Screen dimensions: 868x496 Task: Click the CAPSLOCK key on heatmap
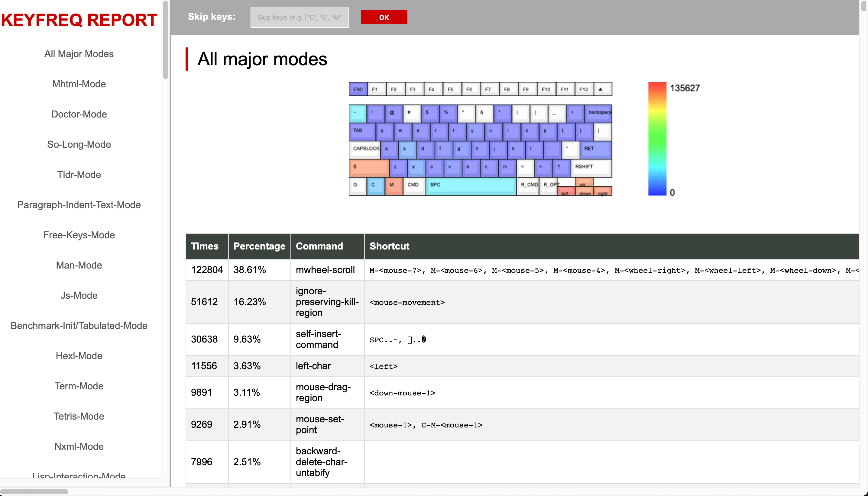tap(364, 150)
